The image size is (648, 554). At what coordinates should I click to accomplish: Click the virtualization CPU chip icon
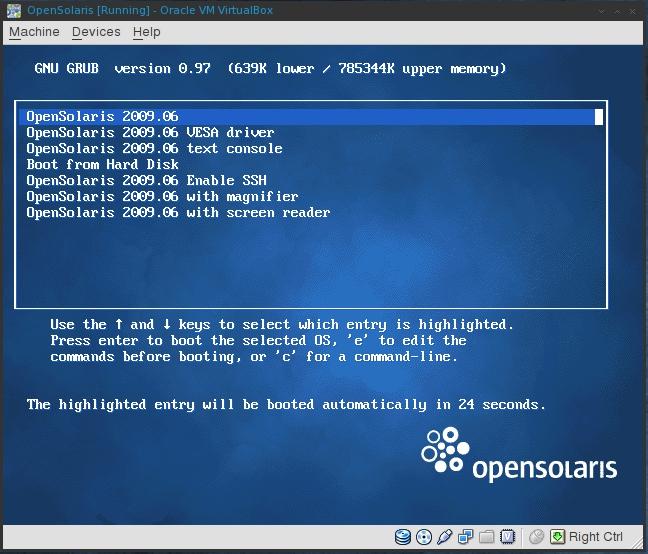tap(507, 537)
